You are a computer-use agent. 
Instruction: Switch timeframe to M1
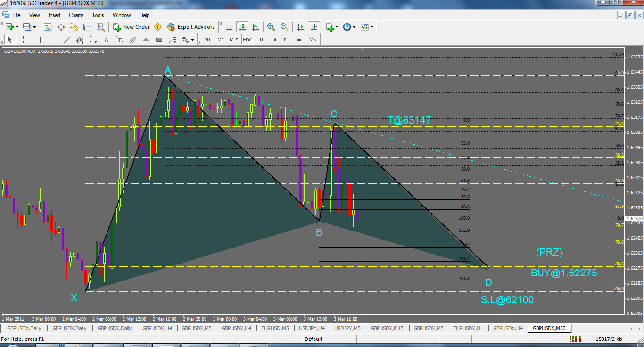click(207, 40)
